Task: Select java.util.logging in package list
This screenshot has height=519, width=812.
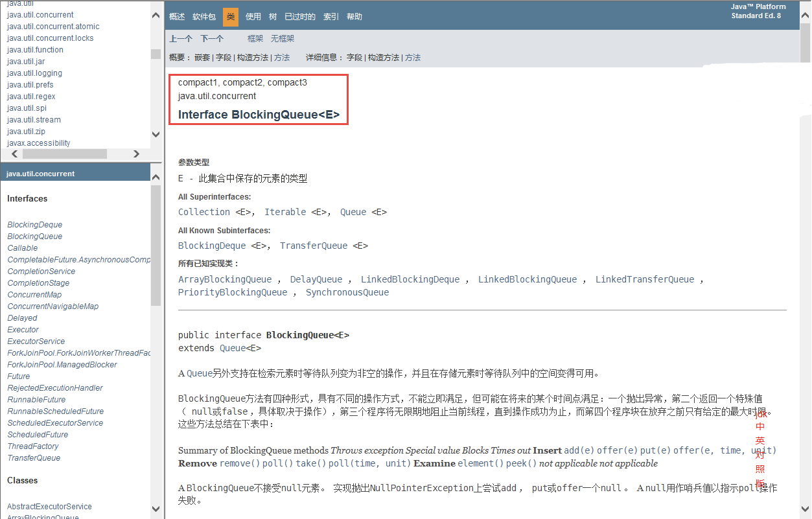Action: [x=34, y=73]
